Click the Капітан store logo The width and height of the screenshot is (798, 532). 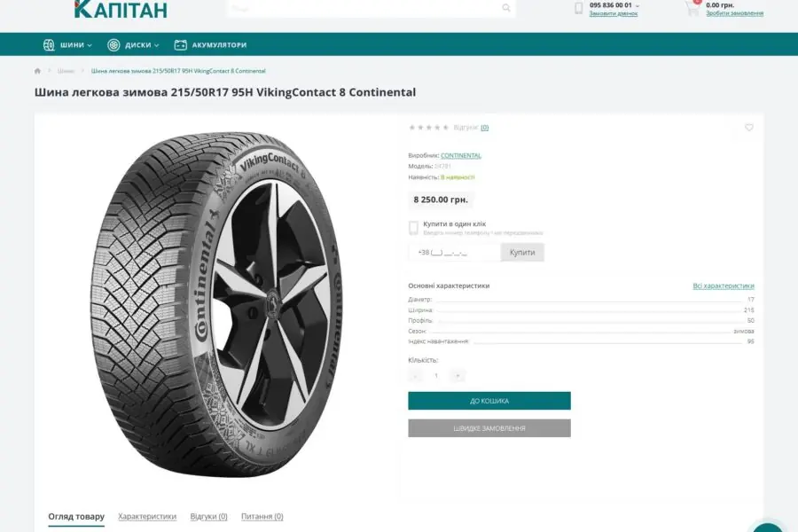pos(121,9)
